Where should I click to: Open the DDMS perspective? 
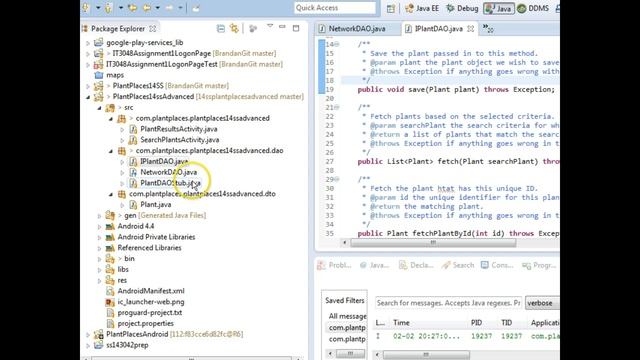point(533,8)
